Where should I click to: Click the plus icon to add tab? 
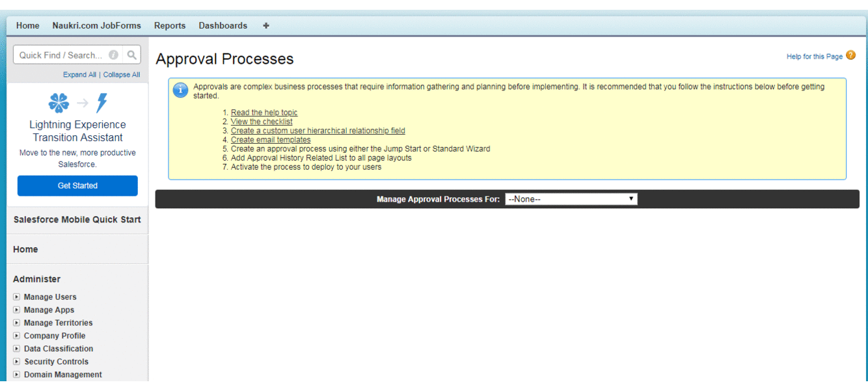[x=265, y=26]
